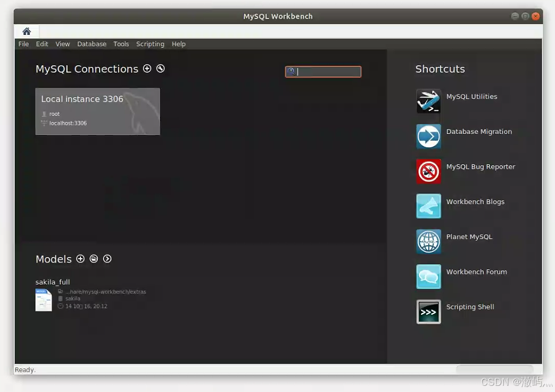This screenshot has height=392, width=555.
Task: Focus the connection search field
Action: (x=323, y=71)
